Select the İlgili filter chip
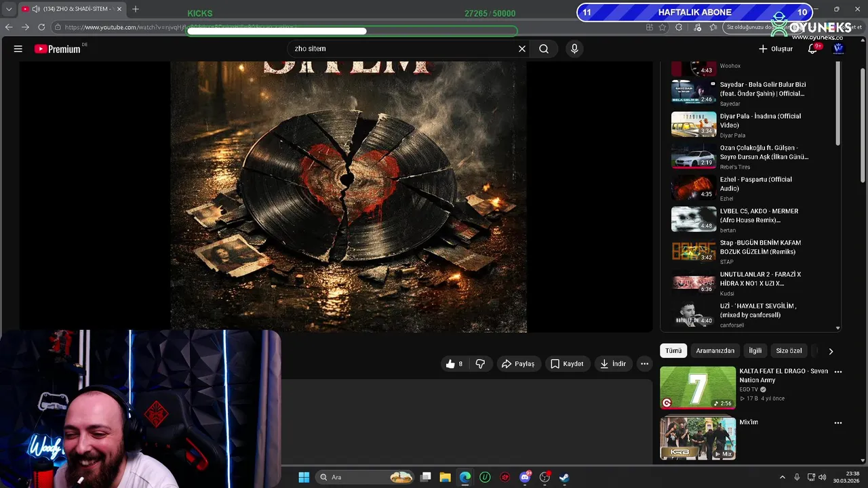The height and width of the screenshot is (488, 868). tap(755, 351)
